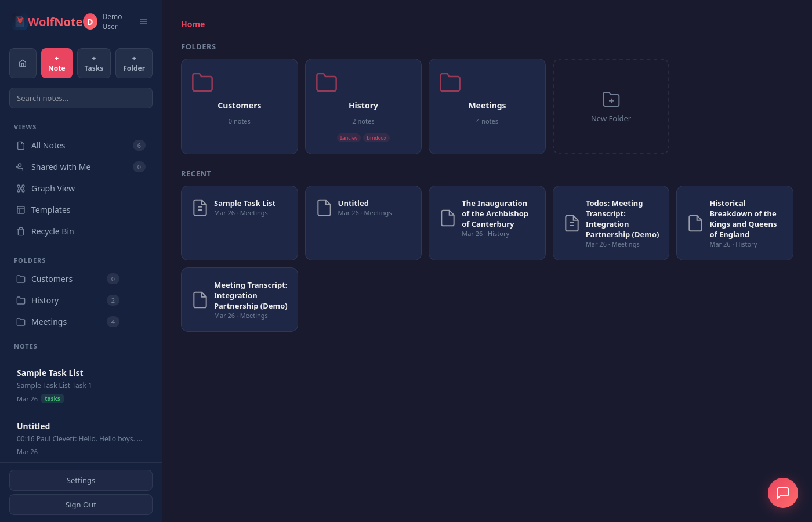Open recent Sample Task List card
Viewport: 812px width, 522px height.
click(x=240, y=223)
